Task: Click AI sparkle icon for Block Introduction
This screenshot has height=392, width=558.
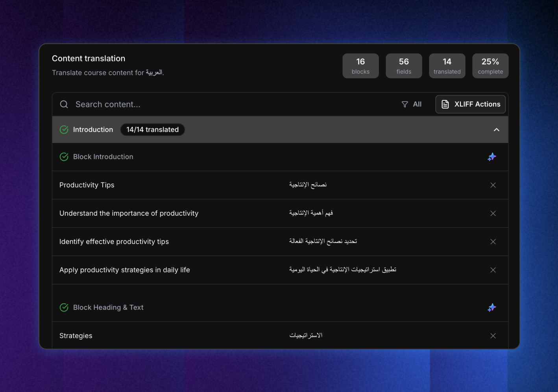Action: (x=492, y=157)
